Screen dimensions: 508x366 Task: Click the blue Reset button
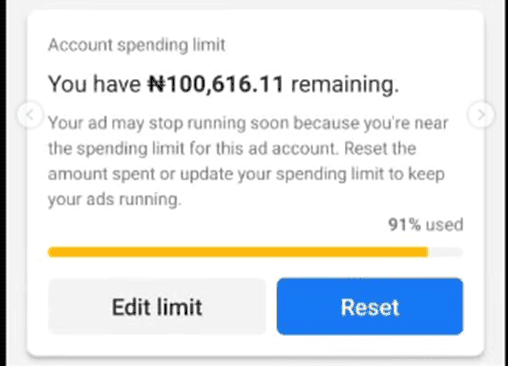370,306
